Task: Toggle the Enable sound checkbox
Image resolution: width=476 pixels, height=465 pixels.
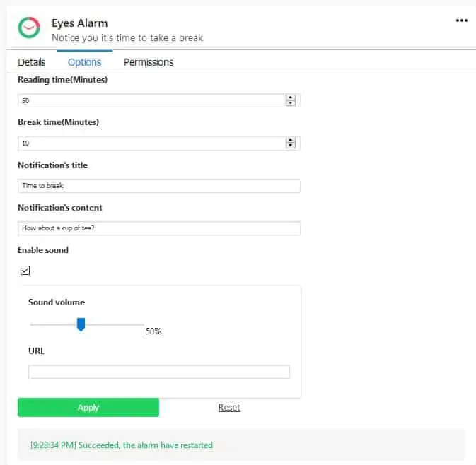Action: point(25,270)
